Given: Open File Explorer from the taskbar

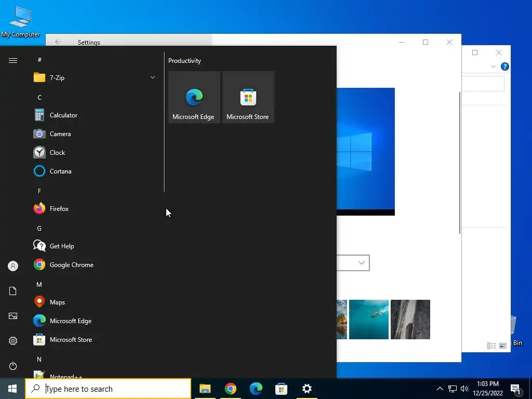Looking at the screenshot, I should coord(205,389).
